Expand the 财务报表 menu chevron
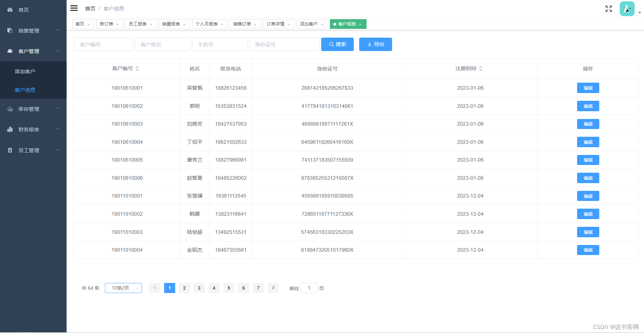The width and height of the screenshot is (644, 333). 58,129
